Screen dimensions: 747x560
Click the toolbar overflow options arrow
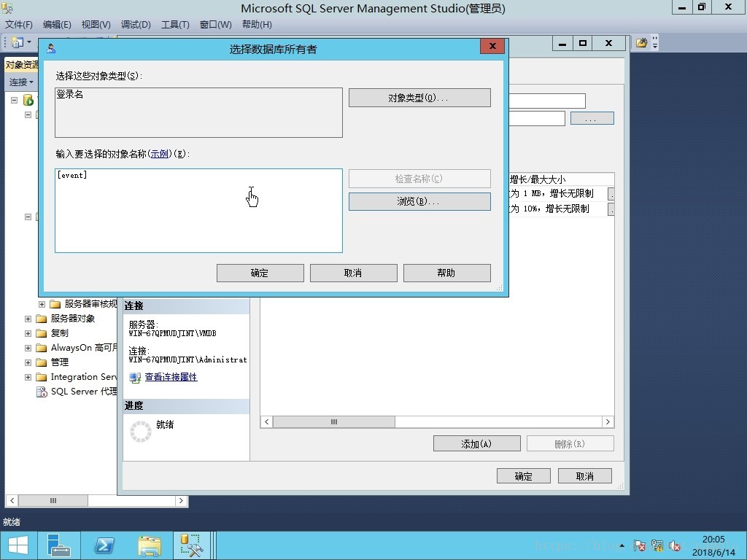pos(655,43)
